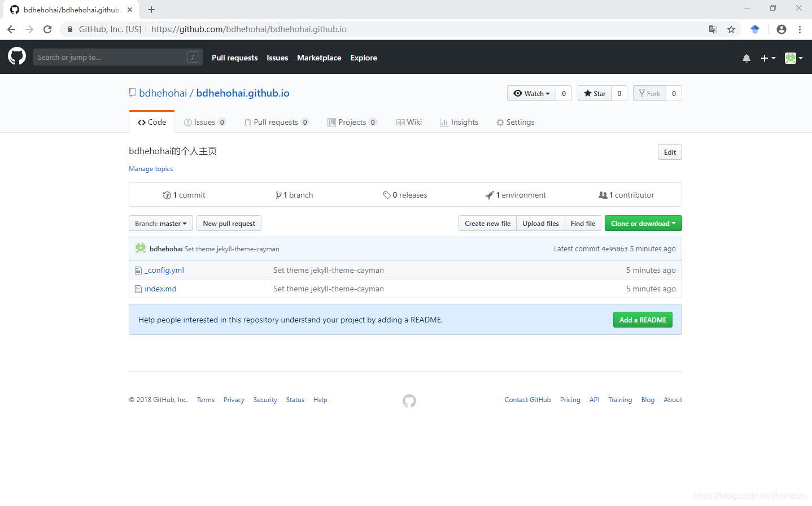Click the browser forward arrow
Screen dimensions: 812x506
coord(29,29)
